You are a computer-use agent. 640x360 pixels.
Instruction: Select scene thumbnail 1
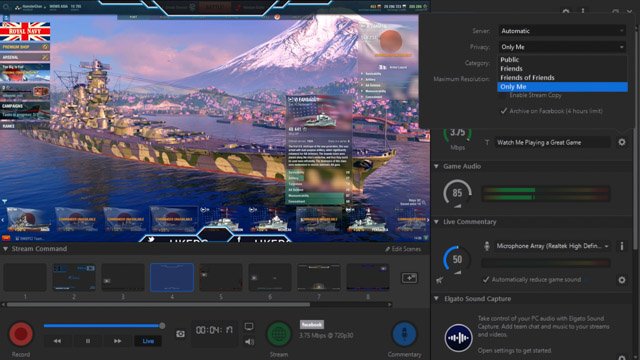click(x=25, y=277)
